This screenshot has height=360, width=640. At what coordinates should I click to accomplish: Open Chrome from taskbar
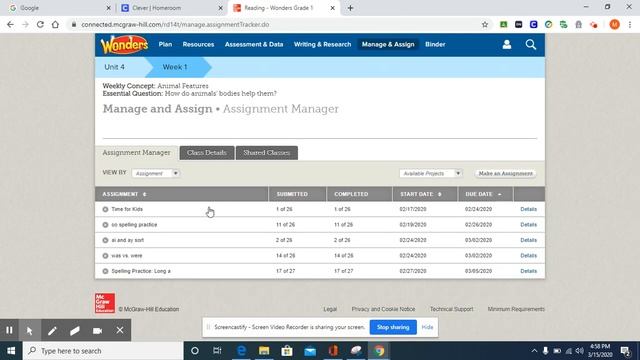point(379,351)
